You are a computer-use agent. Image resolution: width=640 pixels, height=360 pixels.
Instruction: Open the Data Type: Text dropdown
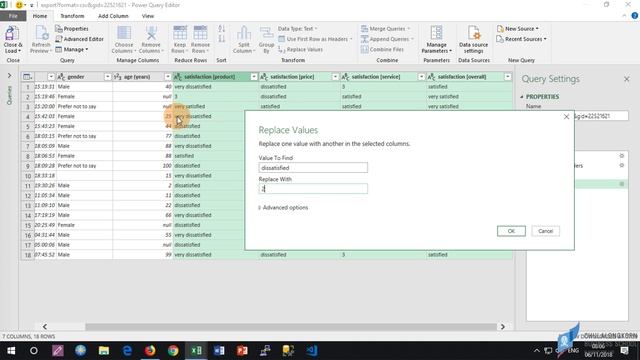pyautogui.click(x=298, y=29)
